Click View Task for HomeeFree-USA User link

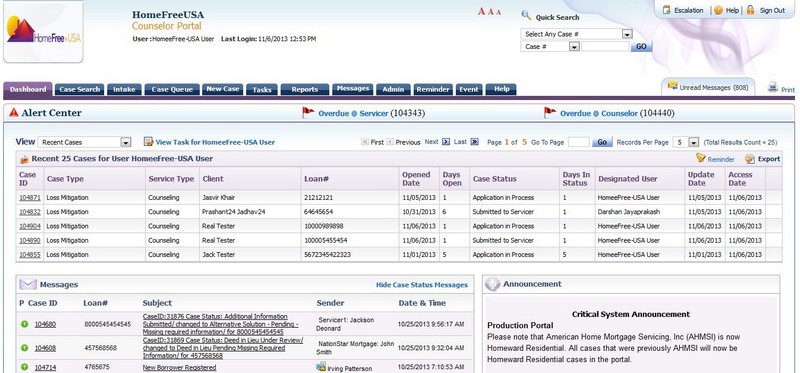click(215, 142)
